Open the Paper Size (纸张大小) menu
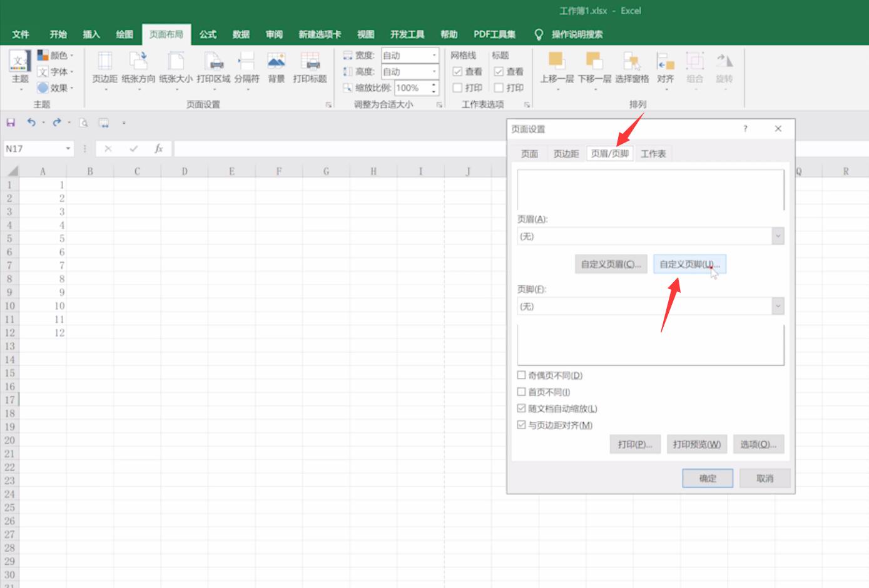Screen dimensions: 869x588 click(176, 70)
